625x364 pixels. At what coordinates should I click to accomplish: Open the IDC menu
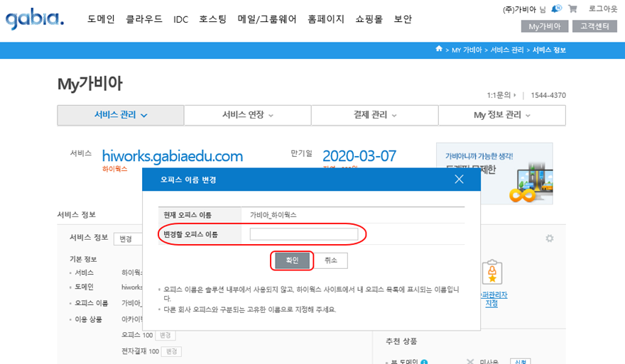coord(180,20)
